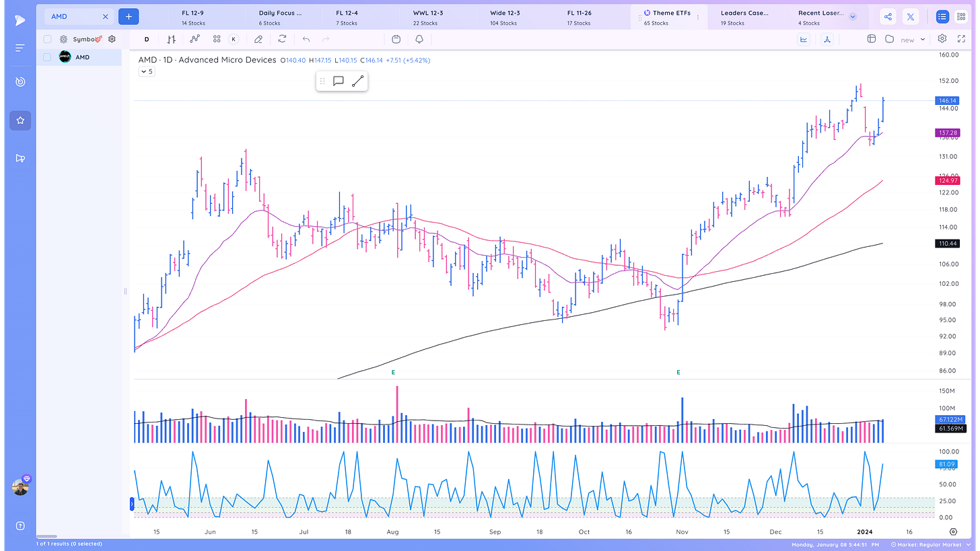Open column settings gear left of Symbol
Screen dimensions: 980x551
63,39
